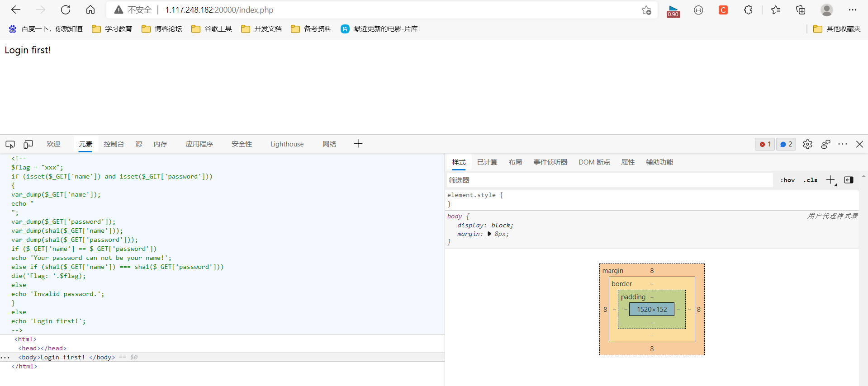Activate the inspect element picker tool
Image resolution: width=868 pixels, height=386 pixels.
(10, 144)
